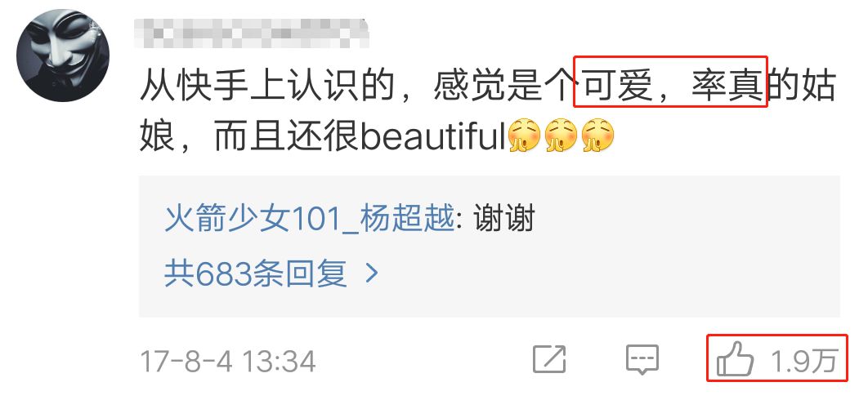Tap the middle blushing praying emoji
868x400 pixels.
click(x=561, y=135)
